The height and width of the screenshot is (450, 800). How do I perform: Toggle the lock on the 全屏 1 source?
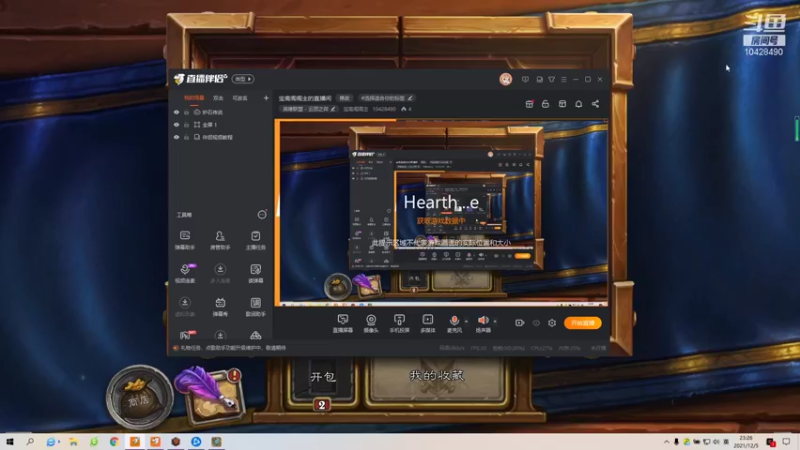click(187, 124)
